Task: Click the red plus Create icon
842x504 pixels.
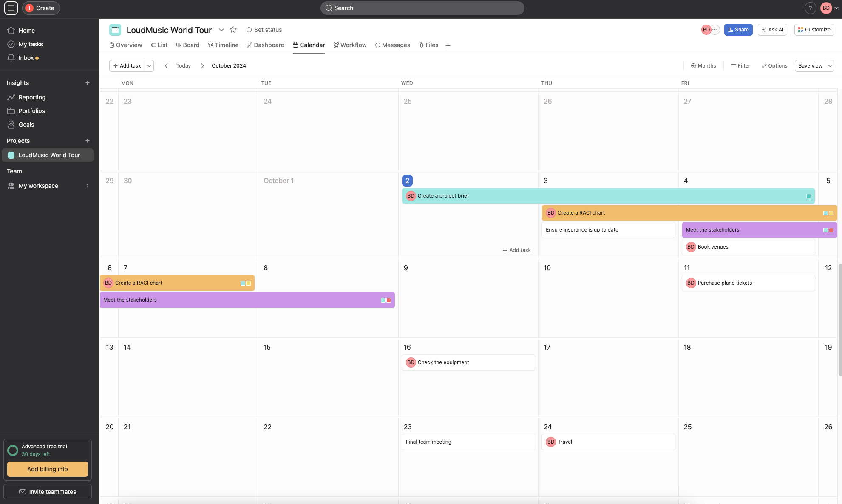Action: click(x=29, y=8)
